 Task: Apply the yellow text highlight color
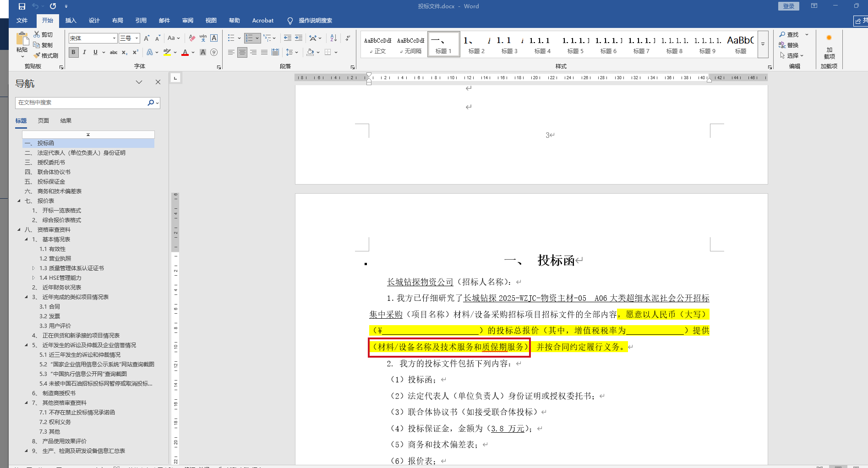click(x=167, y=53)
